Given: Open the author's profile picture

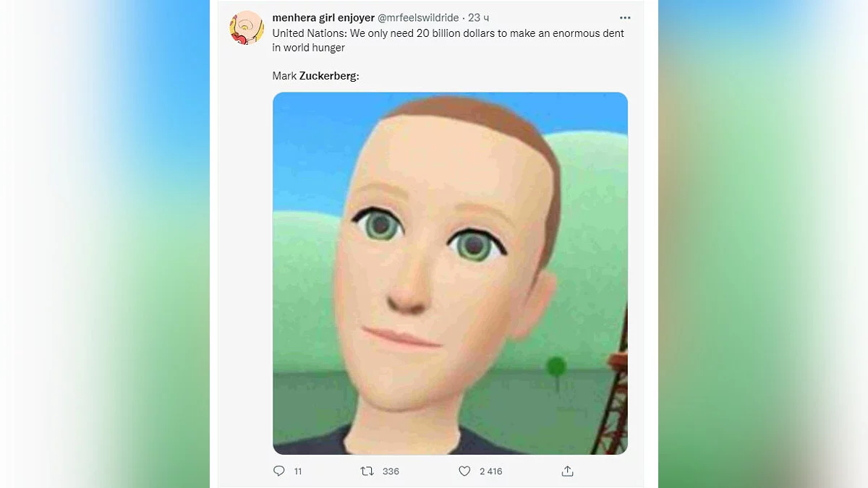Looking at the screenshot, I should pos(247,28).
